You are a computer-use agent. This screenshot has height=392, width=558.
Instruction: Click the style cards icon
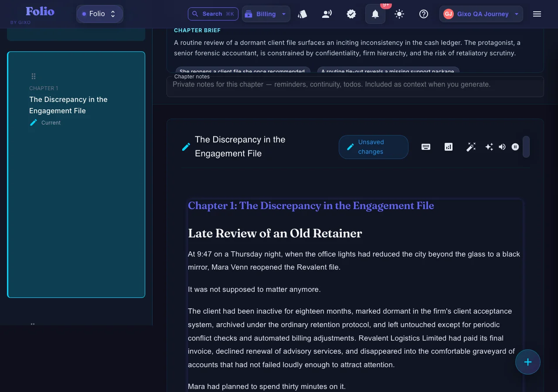[x=303, y=14]
